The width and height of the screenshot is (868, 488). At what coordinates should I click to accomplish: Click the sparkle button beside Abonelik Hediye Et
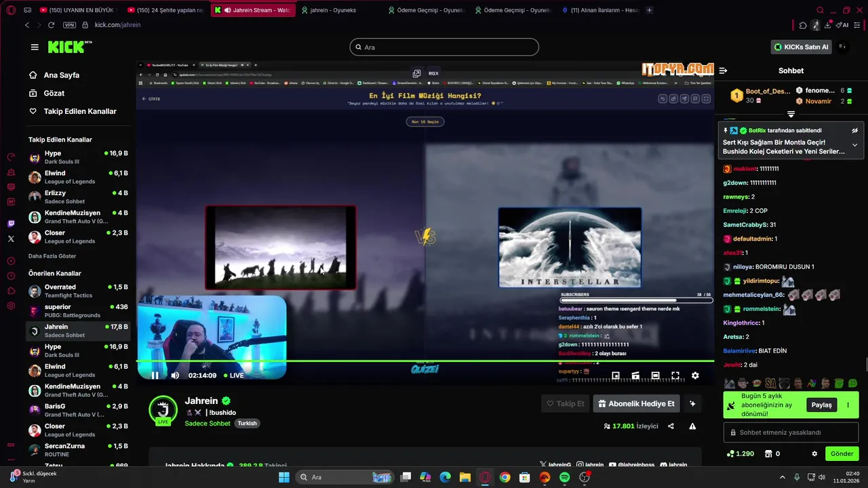click(692, 404)
